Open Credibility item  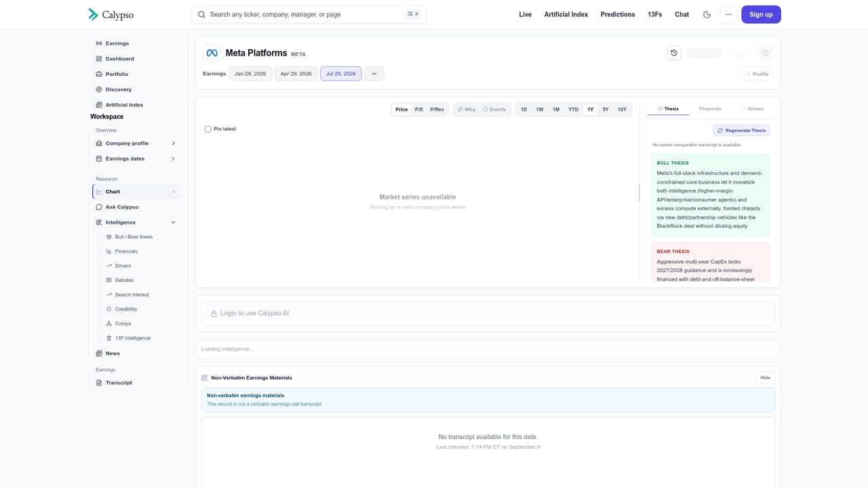pyautogui.click(x=126, y=309)
